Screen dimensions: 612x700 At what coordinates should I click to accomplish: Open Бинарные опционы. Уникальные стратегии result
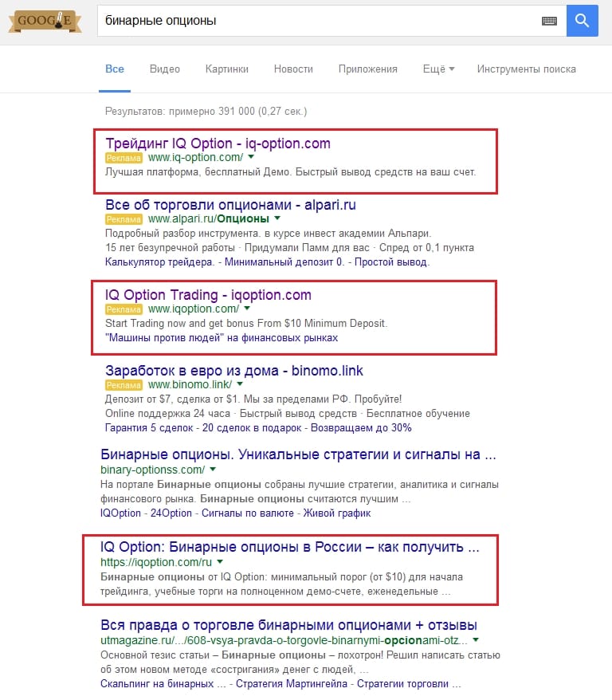click(x=298, y=454)
